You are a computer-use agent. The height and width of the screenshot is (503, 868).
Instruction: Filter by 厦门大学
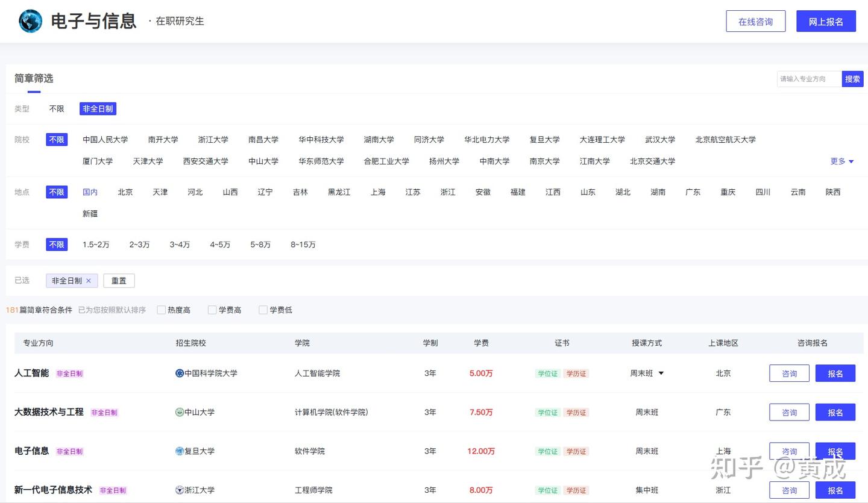[x=98, y=161]
